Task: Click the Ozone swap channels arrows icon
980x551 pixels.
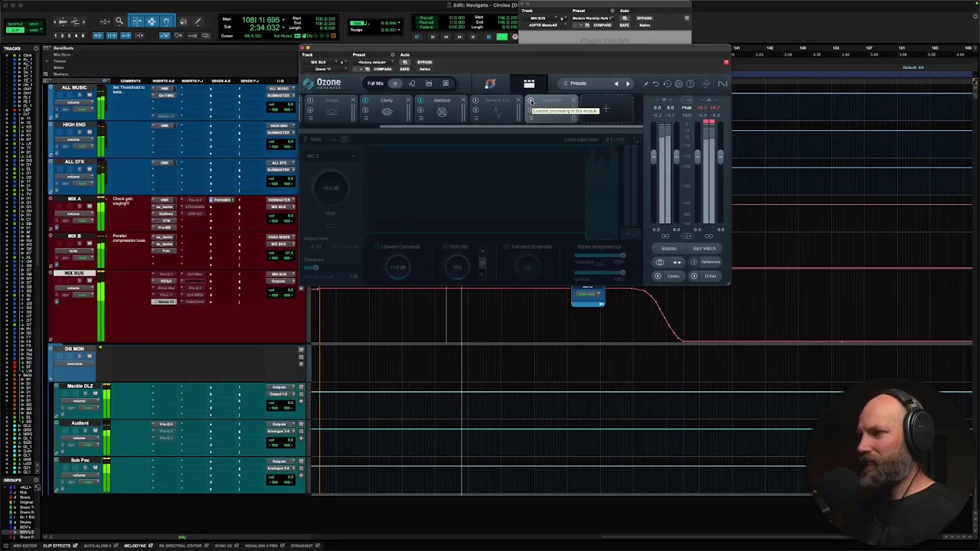Action: (x=677, y=262)
